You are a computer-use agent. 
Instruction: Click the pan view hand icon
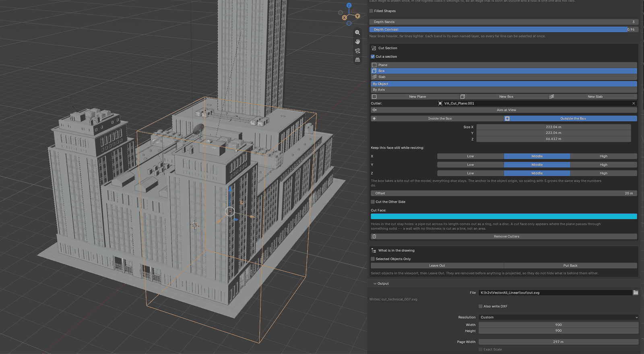click(x=357, y=41)
